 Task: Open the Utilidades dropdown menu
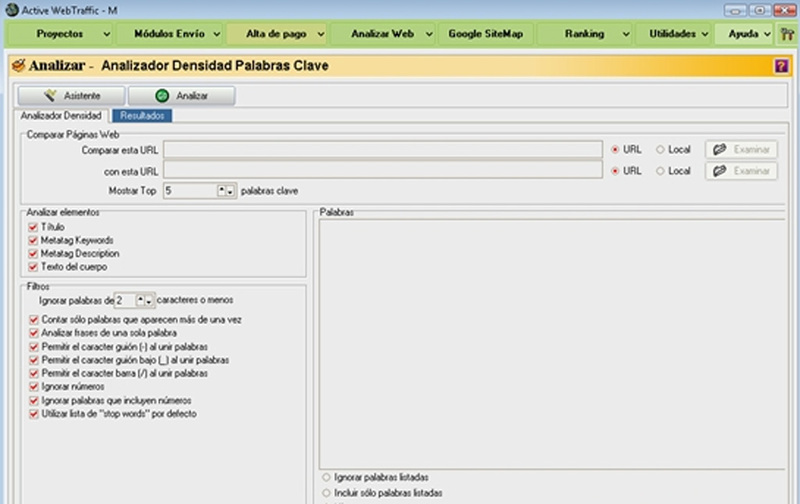click(679, 34)
